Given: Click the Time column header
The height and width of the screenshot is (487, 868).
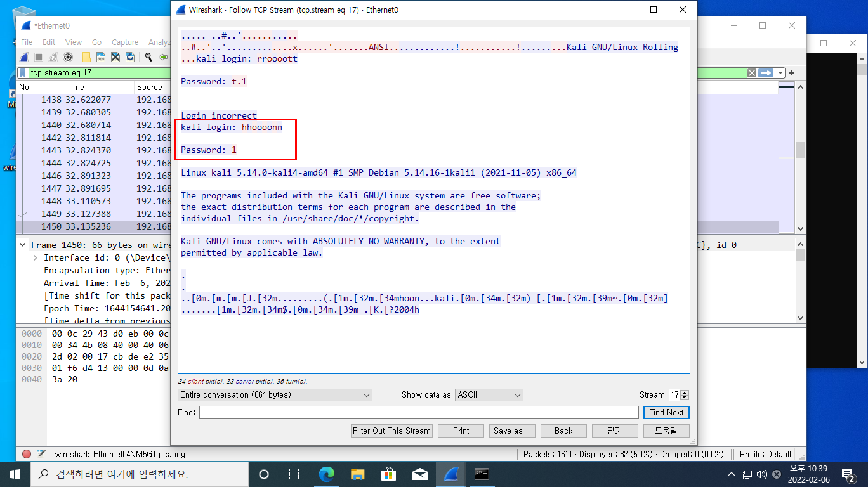Looking at the screenshot, I should pos(98,87).
